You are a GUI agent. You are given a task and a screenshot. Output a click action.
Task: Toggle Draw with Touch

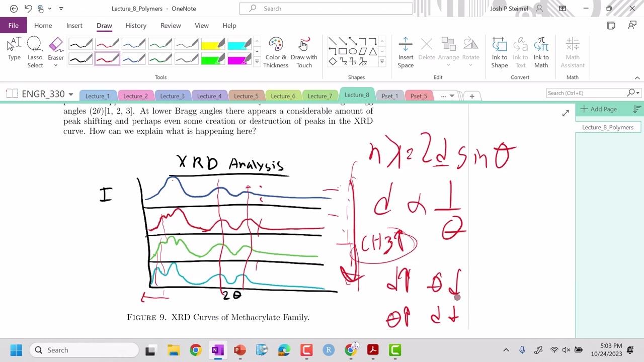click(304, 52)
